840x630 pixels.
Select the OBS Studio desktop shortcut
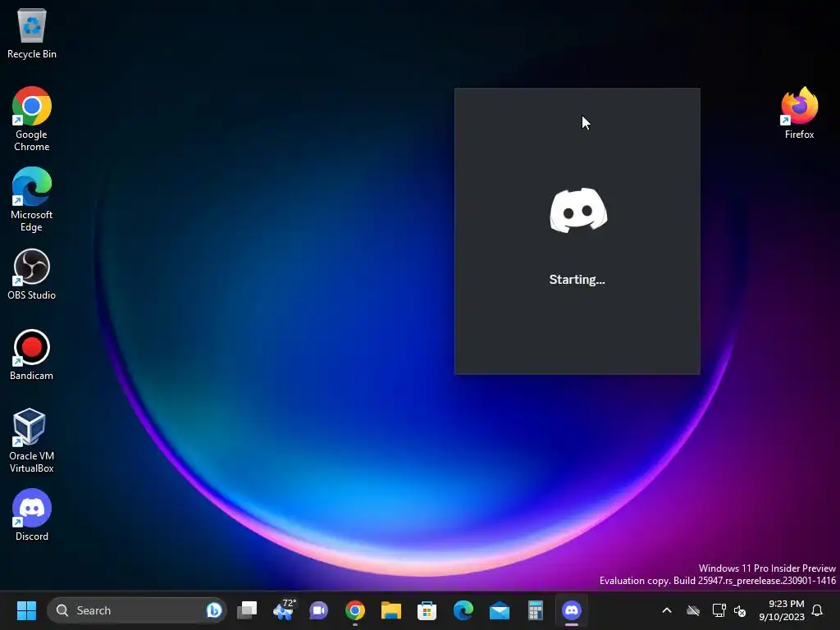32,274
